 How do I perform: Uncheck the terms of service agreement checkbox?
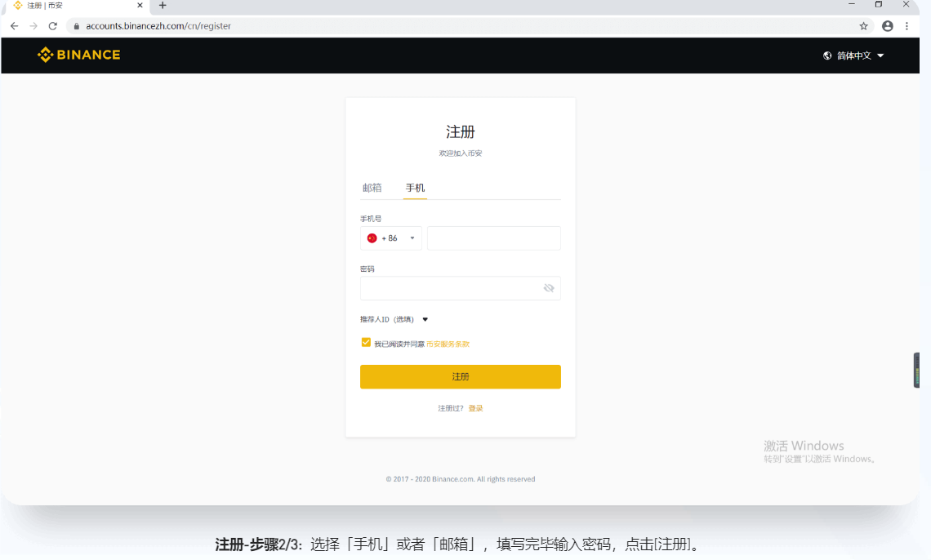pyautogui.click(x=366, y=343)
